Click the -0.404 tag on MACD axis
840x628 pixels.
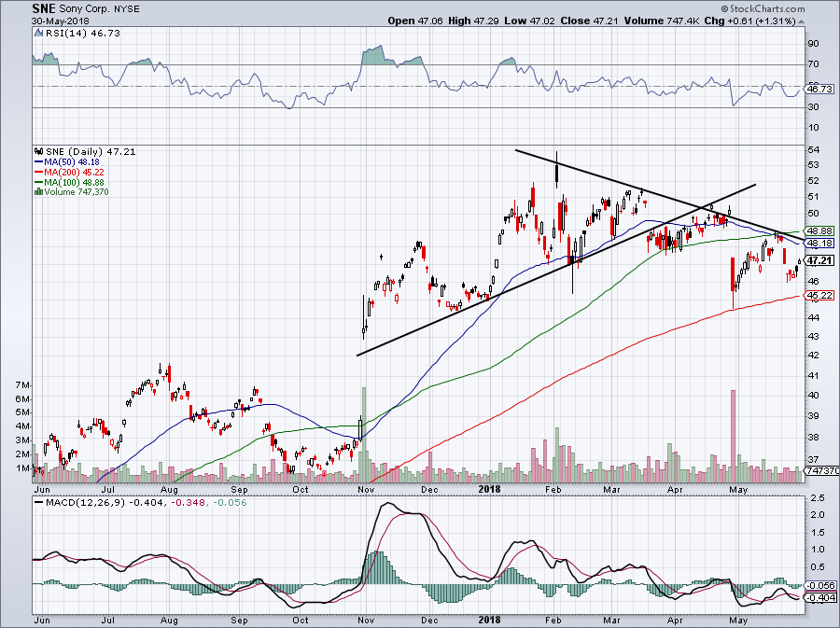(821, 597)
